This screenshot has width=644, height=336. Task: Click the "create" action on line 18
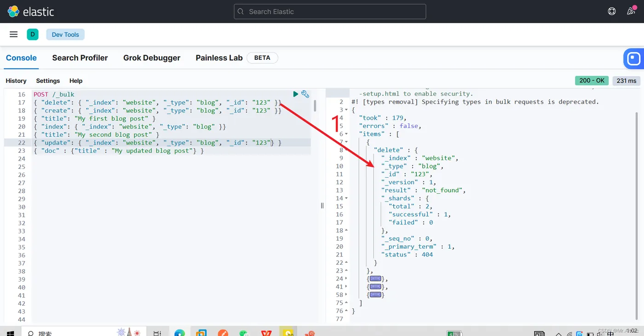pos(57,110)
